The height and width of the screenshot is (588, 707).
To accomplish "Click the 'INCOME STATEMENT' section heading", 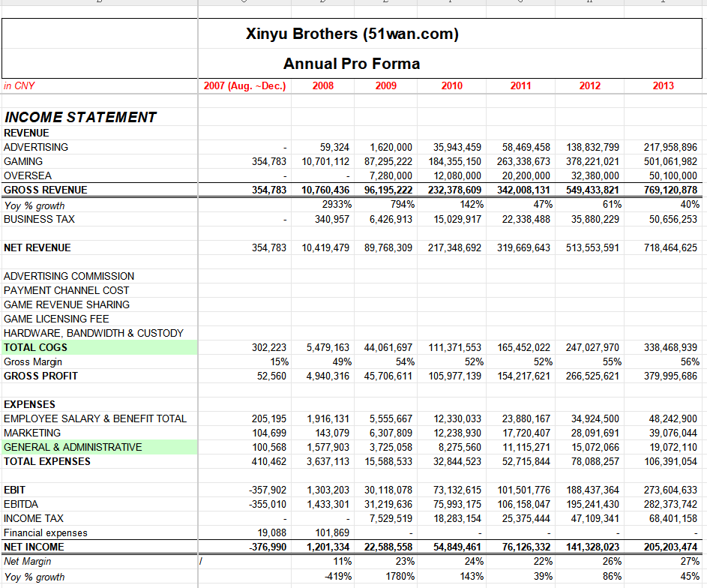I will coord(80,117).
